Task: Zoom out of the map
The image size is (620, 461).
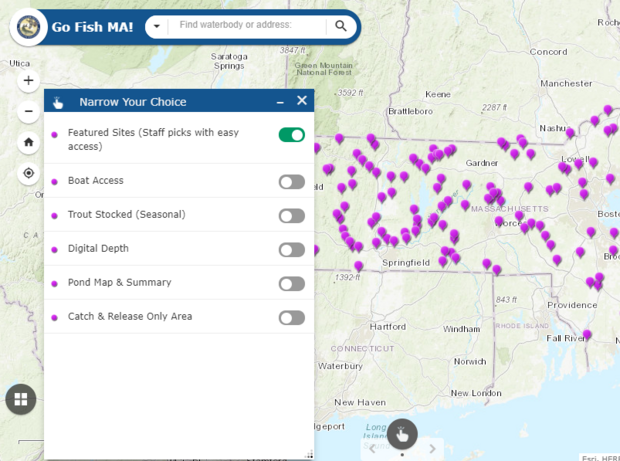Action: pyautogui.click(x=28, y=110)
